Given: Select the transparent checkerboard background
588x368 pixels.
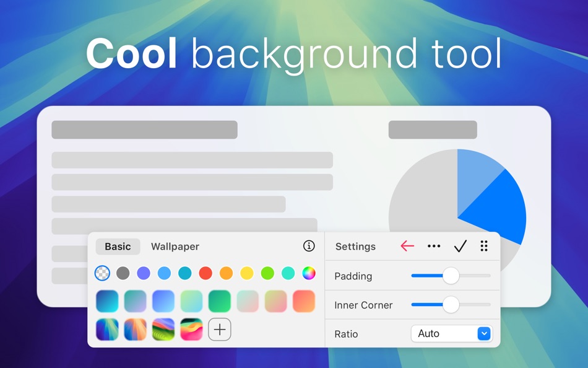Looking at the screenshot, I should pos(102,273).
